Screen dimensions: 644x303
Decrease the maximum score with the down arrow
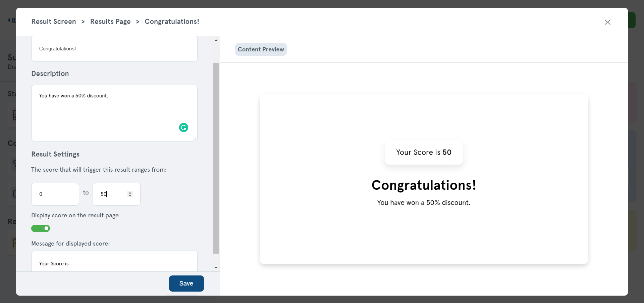[x=130, y=196]
